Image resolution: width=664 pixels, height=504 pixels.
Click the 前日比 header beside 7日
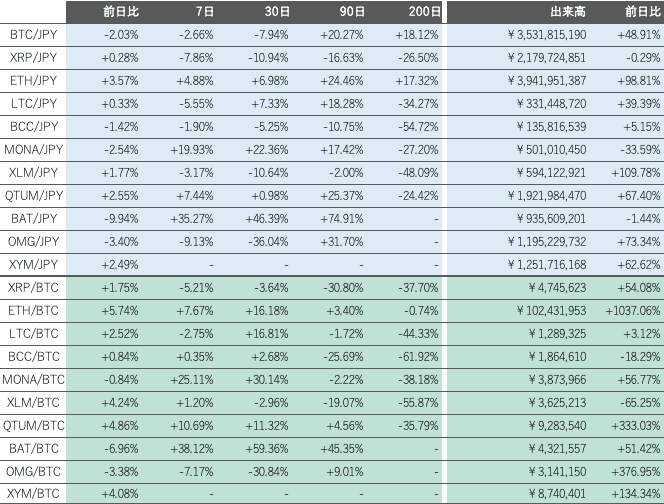[124, 12]
